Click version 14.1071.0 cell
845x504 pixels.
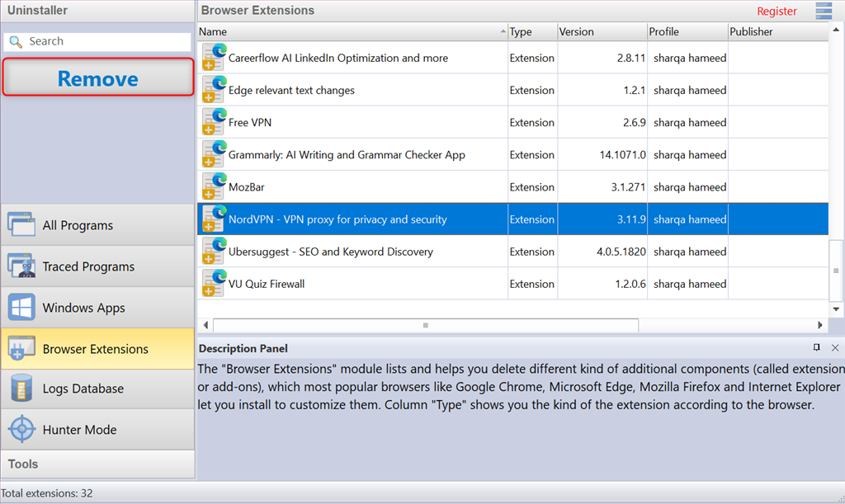tap(602, 154)
